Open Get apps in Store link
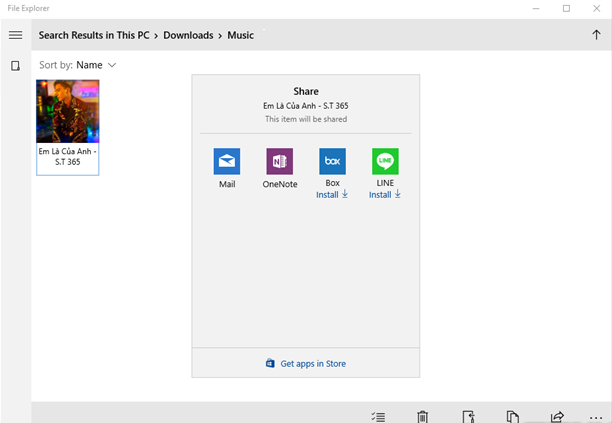 pos(306,363)
